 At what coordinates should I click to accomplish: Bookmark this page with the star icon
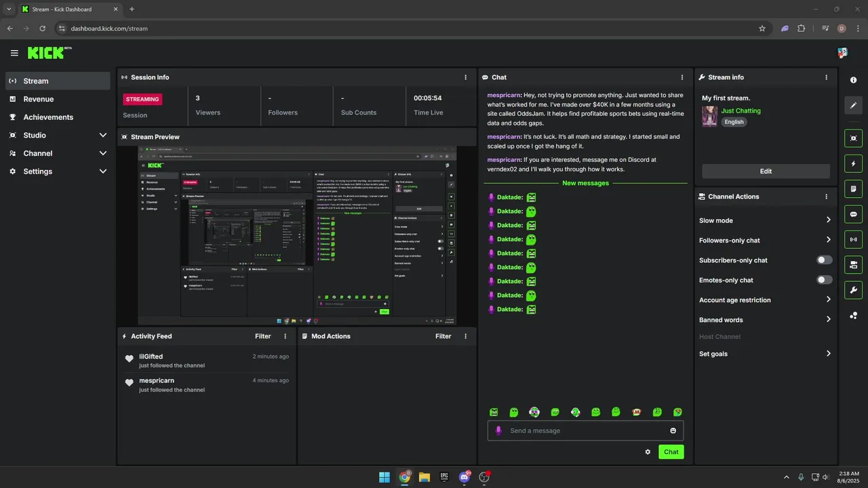pyautogui.click(x=762, y=28)
